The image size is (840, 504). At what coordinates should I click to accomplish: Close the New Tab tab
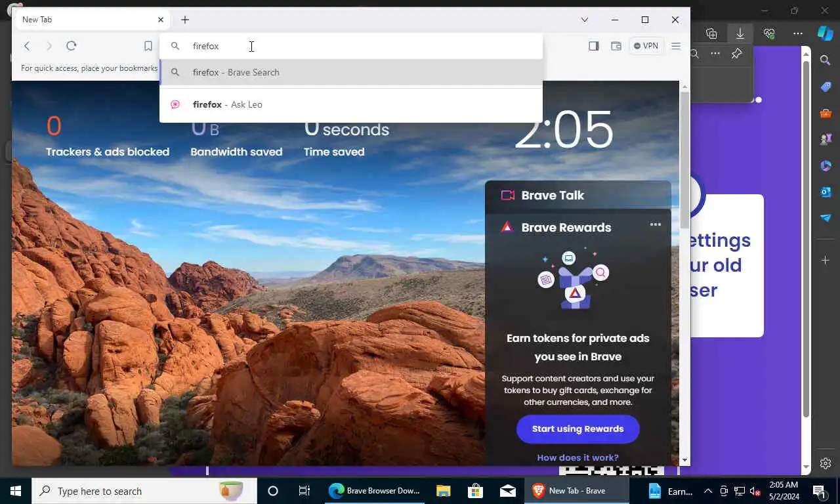[x=161, y=20]
